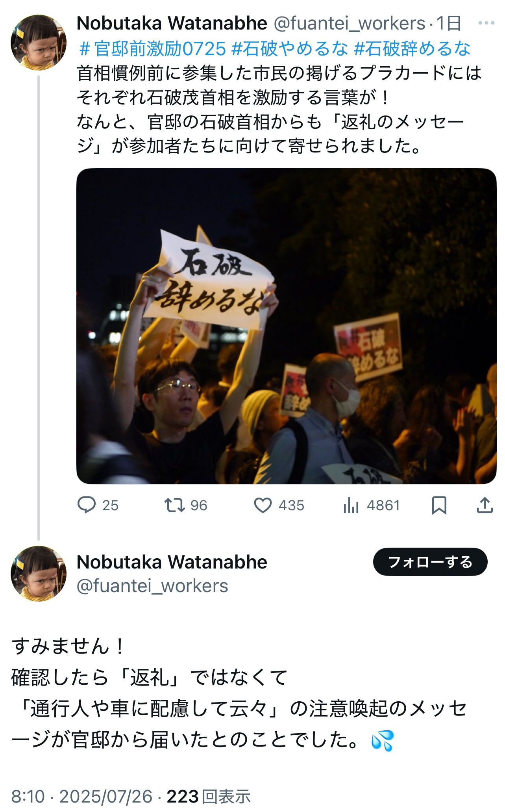
Task: Tap the top tweet's profile avatar
Action: click(x=39, y=43)
